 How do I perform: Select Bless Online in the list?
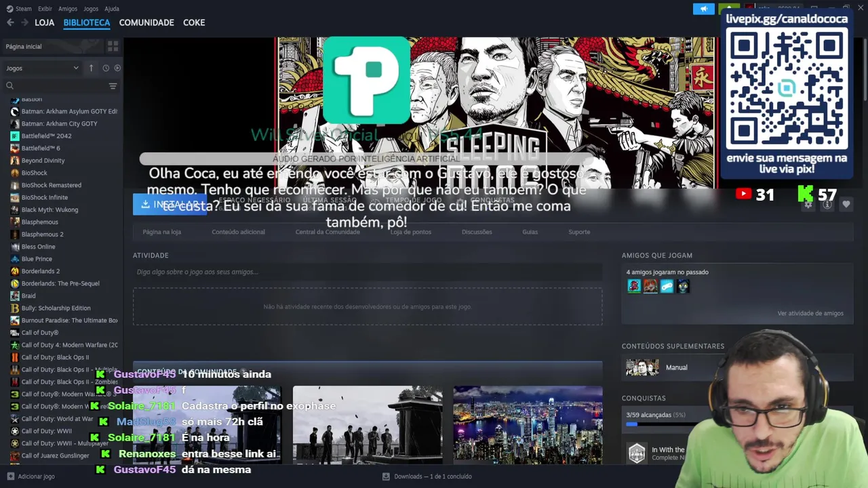(x=39, y=247)
